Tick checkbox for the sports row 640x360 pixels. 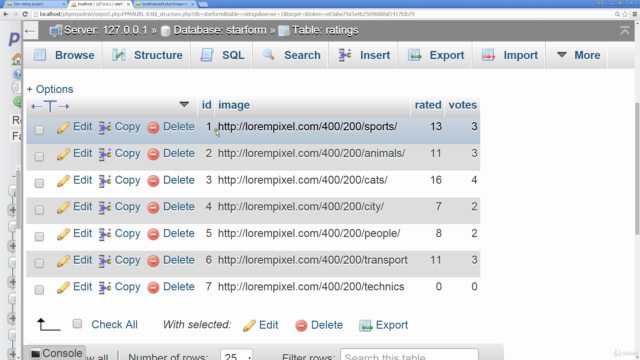(x=39, y=130)
